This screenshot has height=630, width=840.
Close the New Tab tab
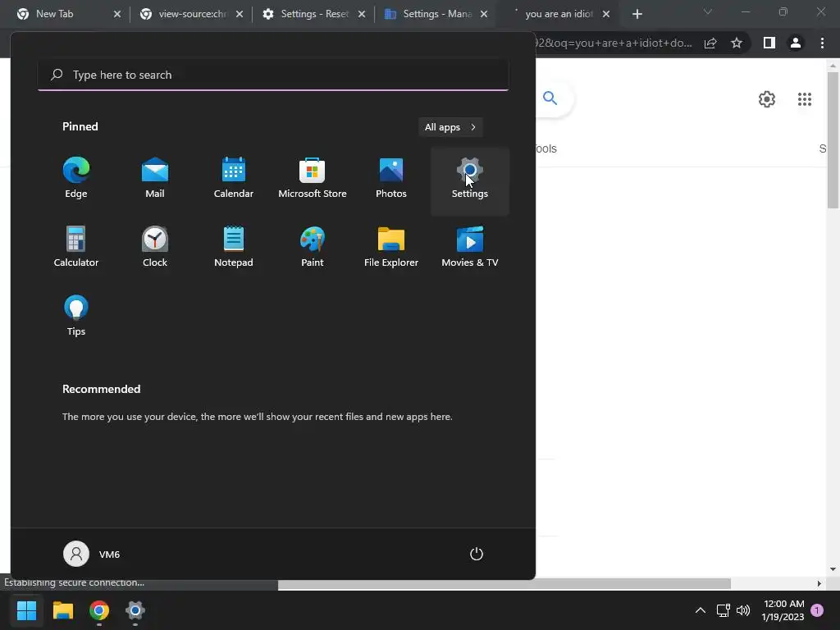pos(117,14)
